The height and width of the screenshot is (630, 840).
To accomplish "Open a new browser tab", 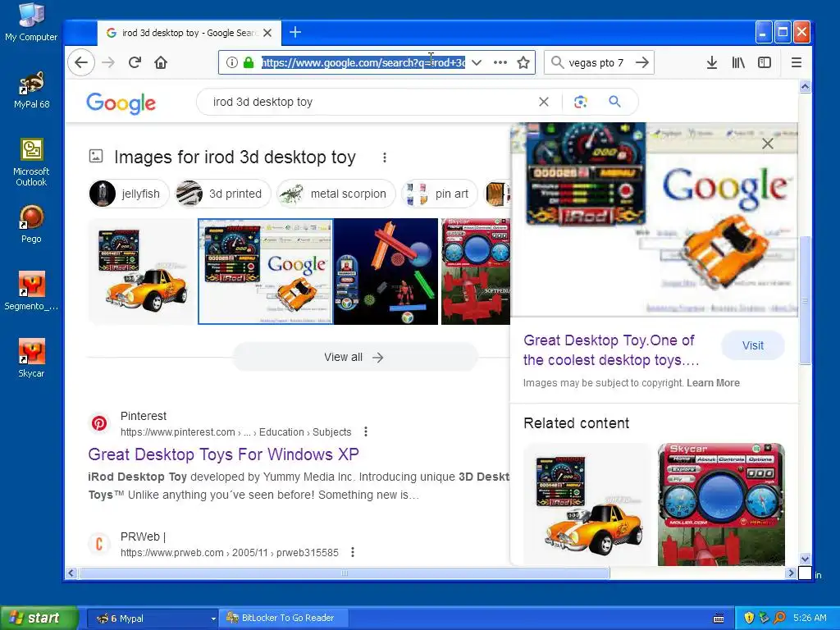I will [x=295, y=32].
